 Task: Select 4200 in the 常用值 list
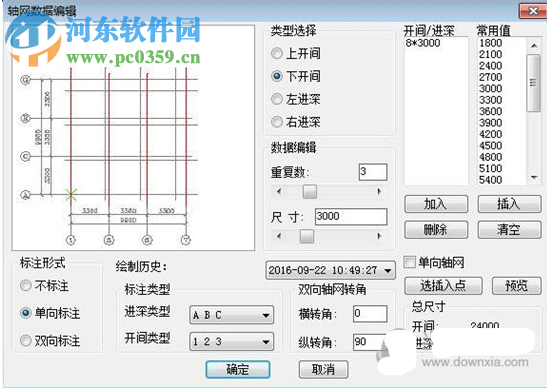(490, 134)
